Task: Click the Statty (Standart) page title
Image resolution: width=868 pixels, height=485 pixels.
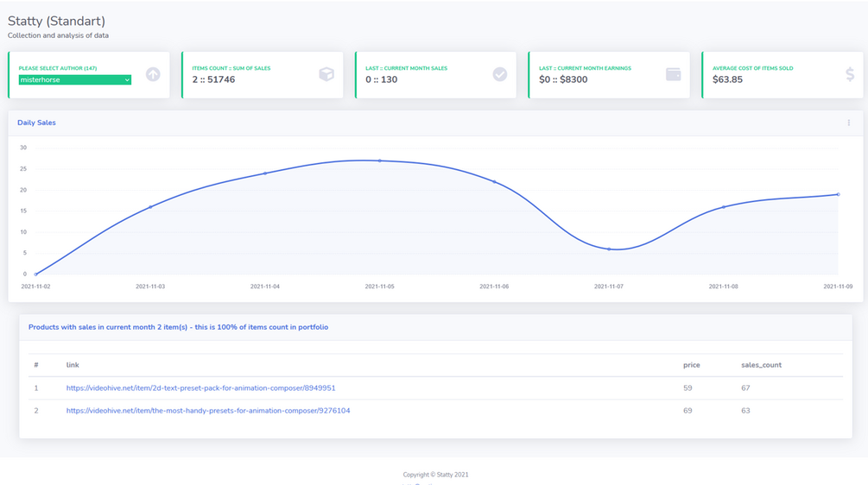Action: 56,21
